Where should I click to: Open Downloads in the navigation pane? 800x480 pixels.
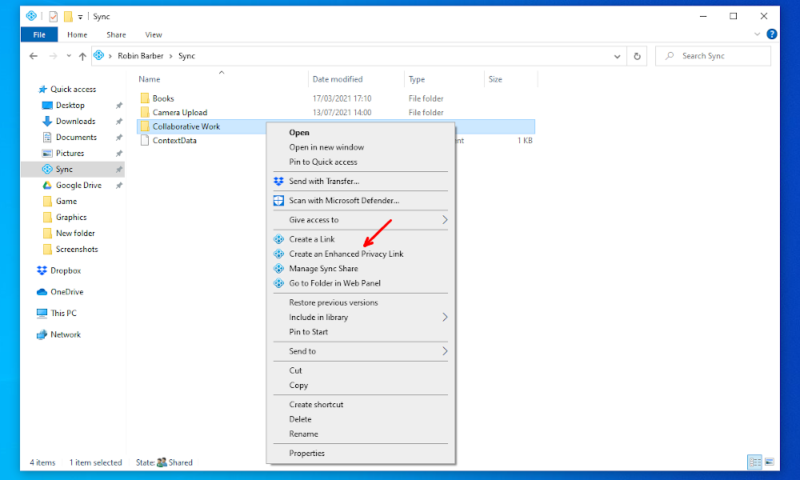(x=75, y=121)
